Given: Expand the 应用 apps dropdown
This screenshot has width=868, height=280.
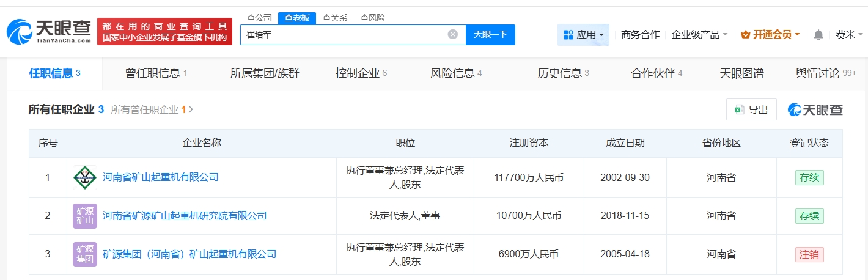Looking at the screenshot, I should pyautogui.click(x=583, y=35).
